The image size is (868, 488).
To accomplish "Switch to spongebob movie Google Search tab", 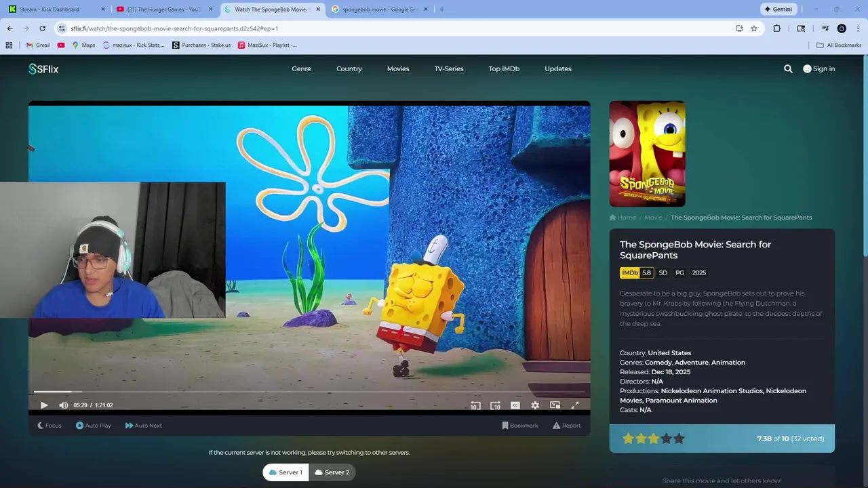I will click(x=378, y=9).
